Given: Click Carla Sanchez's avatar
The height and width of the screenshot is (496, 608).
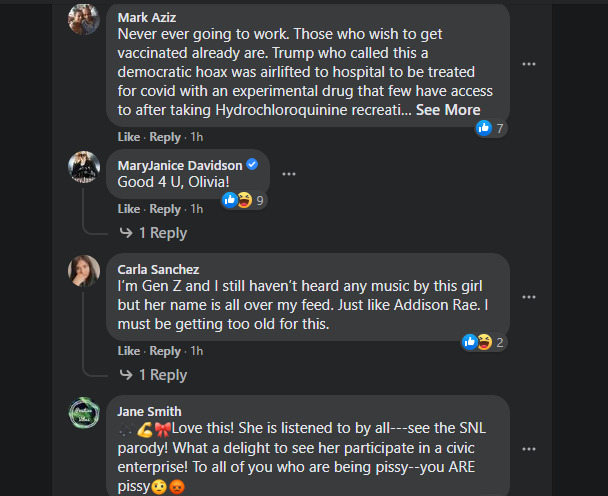Looking at the screenshot, I should [x=83, y=270].
